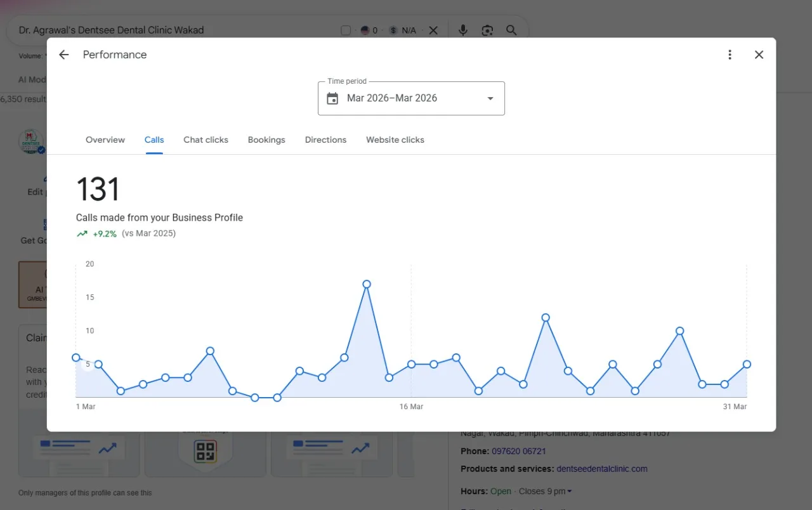Open the dentseedentalclinic.com link
Image resolution: width=812 pixels, height=510 pixels.
pyautogui.click(x=602, y=469)
